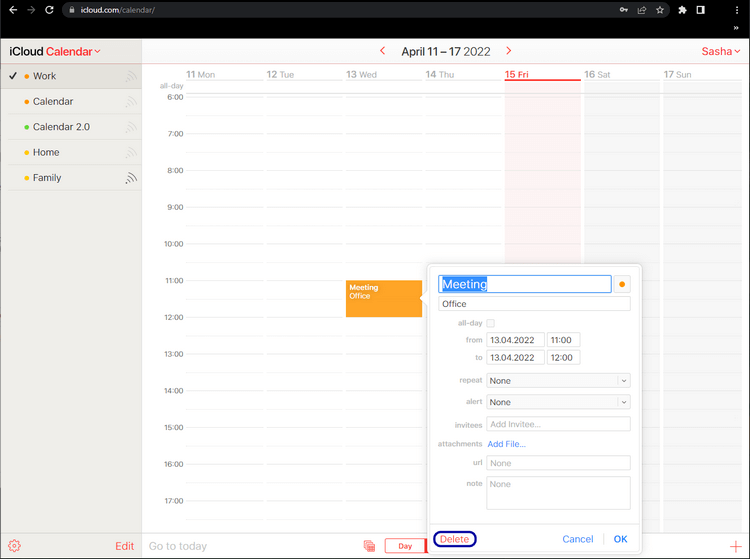The height and width of the screenshot is (559, 750).
Task: Click the 17 Sun day header
Action: click(677, 75)
